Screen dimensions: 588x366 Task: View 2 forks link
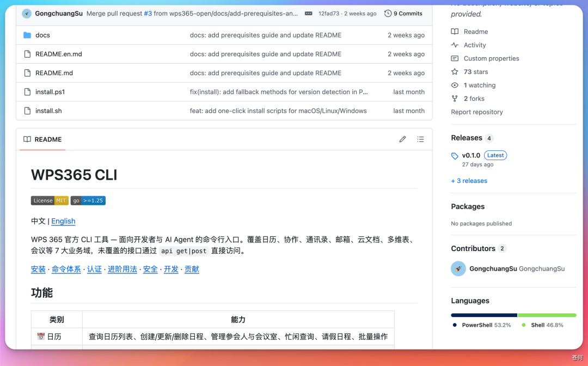point(474,99)
